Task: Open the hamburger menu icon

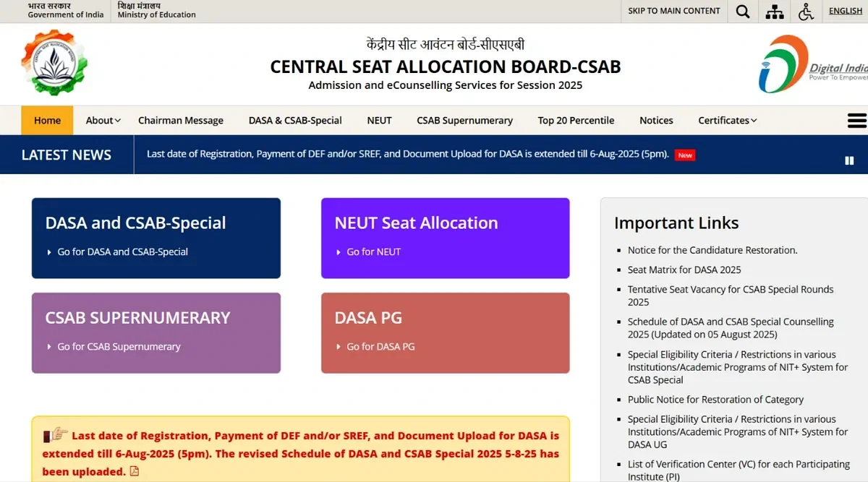Action: coord(857,121)
